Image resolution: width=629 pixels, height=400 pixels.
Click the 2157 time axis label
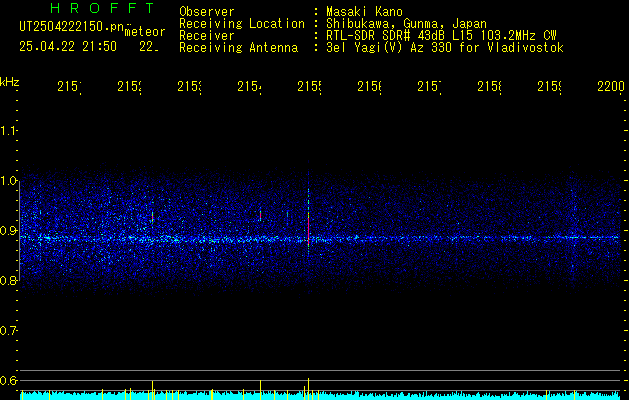[430, 86]
